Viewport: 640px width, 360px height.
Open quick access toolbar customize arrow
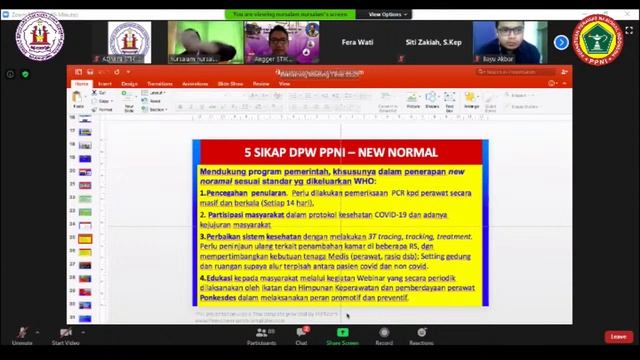(x=128, y=72)
